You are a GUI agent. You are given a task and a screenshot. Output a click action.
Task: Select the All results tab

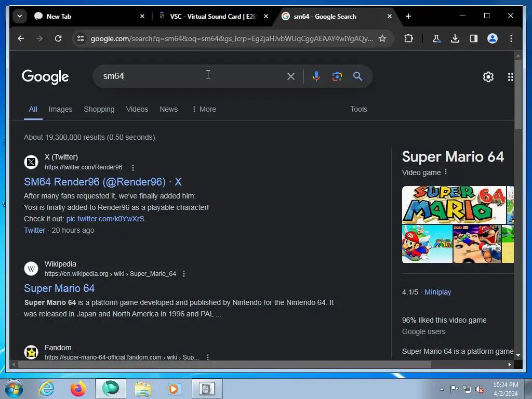[x=33, y=109]
